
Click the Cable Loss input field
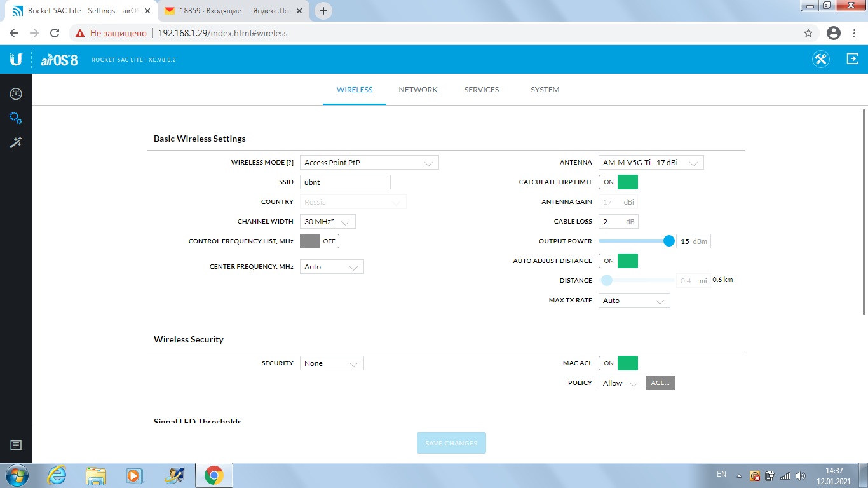[x=618, y=222]
